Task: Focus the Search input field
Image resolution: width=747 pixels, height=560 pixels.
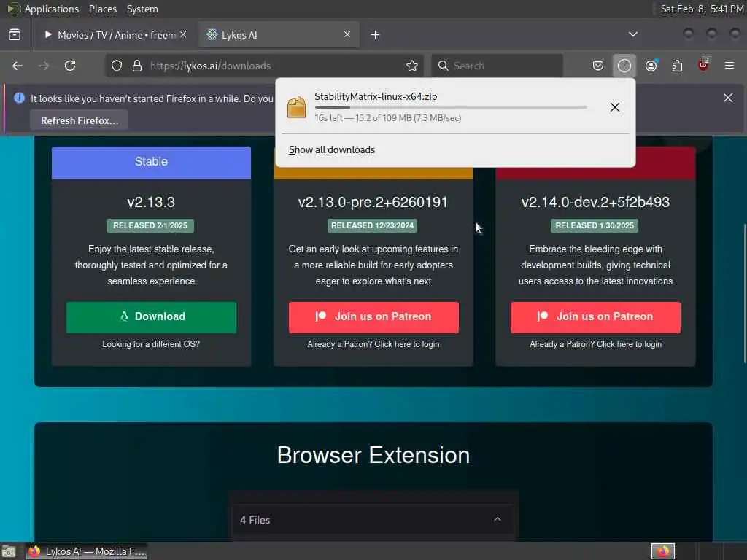Action: pyautogui.click(x=497, y=66)
